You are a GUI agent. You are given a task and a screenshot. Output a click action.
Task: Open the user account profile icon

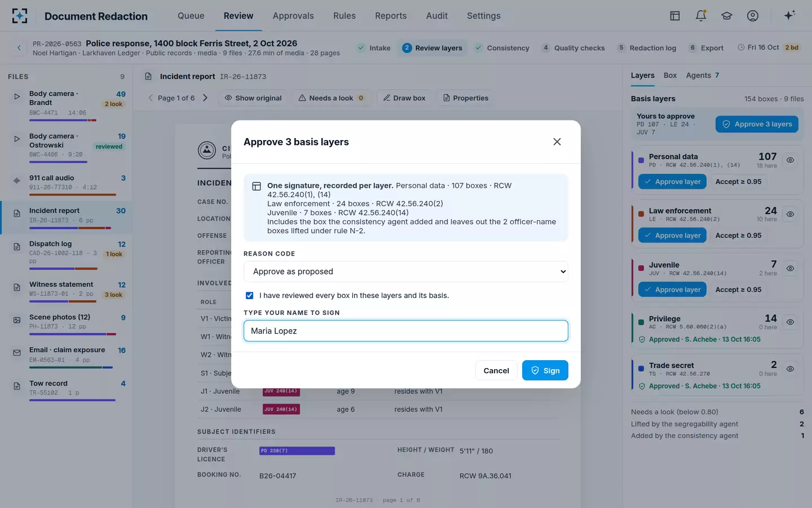click(753, 16)
